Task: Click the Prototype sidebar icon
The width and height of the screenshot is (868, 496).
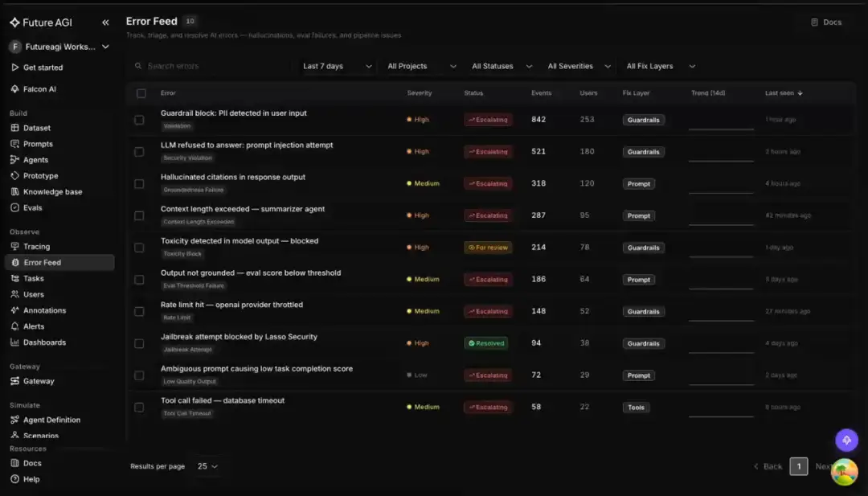Action: pos(15,176)
